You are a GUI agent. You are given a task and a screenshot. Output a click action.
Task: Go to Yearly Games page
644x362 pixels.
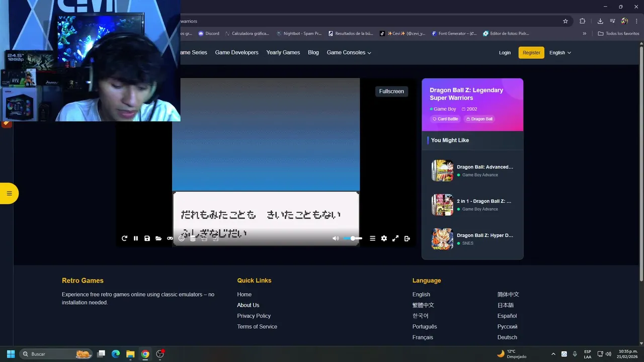283,52
